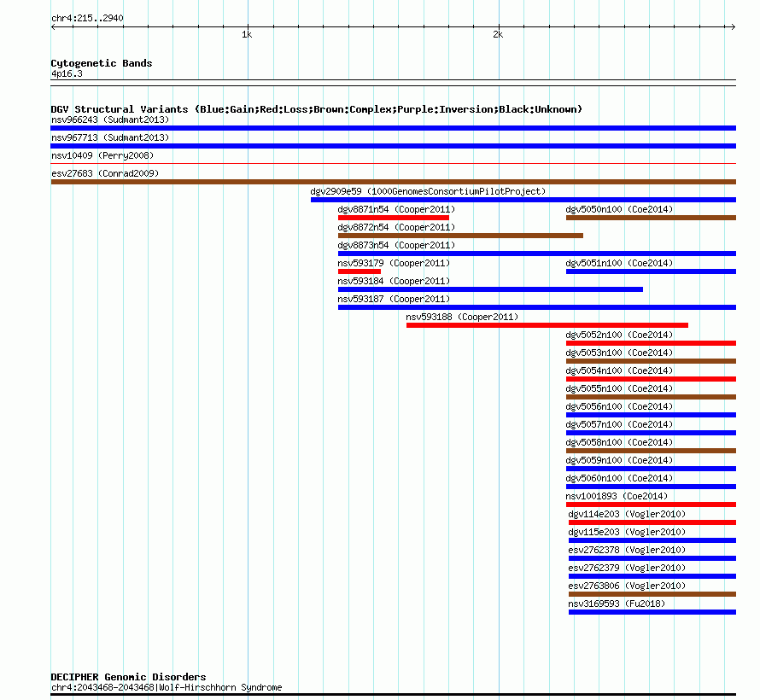This screenshot has width=760, height=700.
Task: Open dgv5051n100 (Coe2014) variant label
Action: tap(619, 263)
